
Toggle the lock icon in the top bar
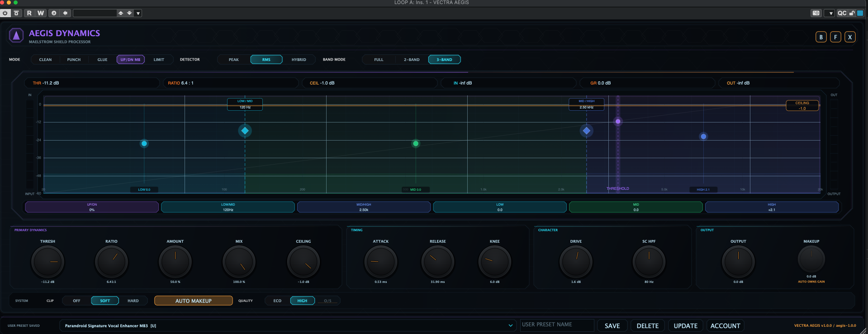[x=852, y=13]
